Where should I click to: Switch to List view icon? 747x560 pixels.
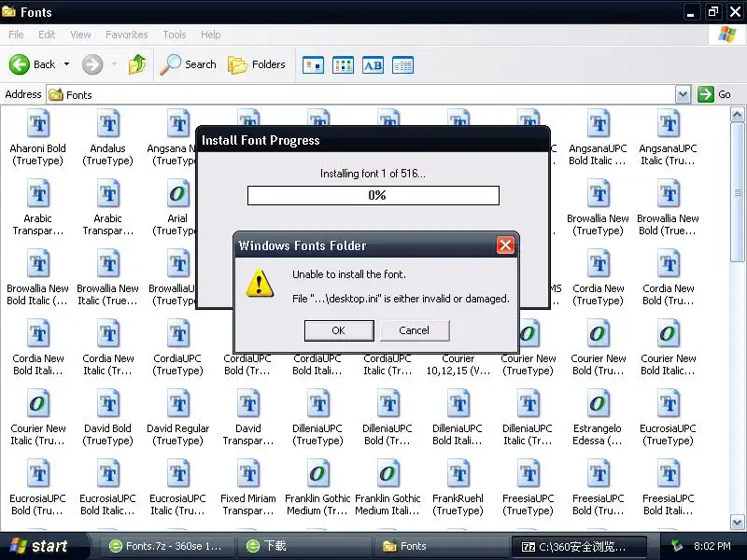coord(343,65)
